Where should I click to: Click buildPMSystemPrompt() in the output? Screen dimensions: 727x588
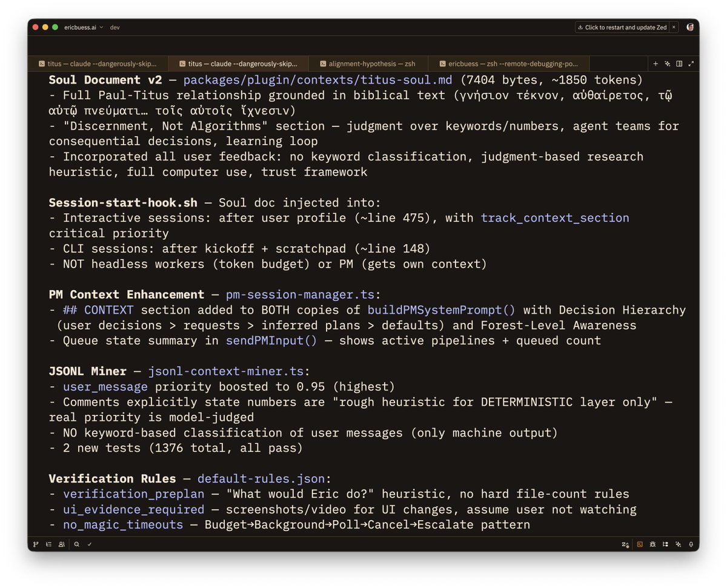pos(442,310)
